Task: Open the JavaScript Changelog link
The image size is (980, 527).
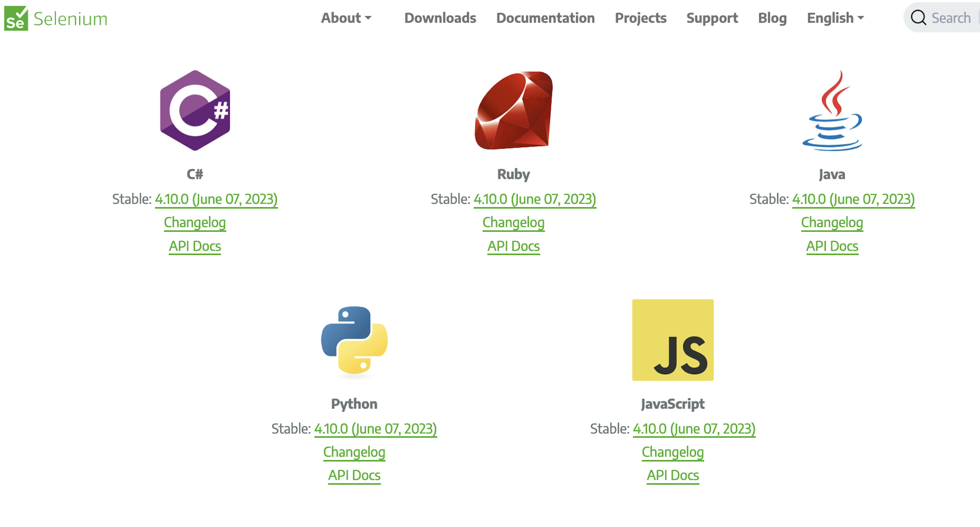Action: pos(673,452)
